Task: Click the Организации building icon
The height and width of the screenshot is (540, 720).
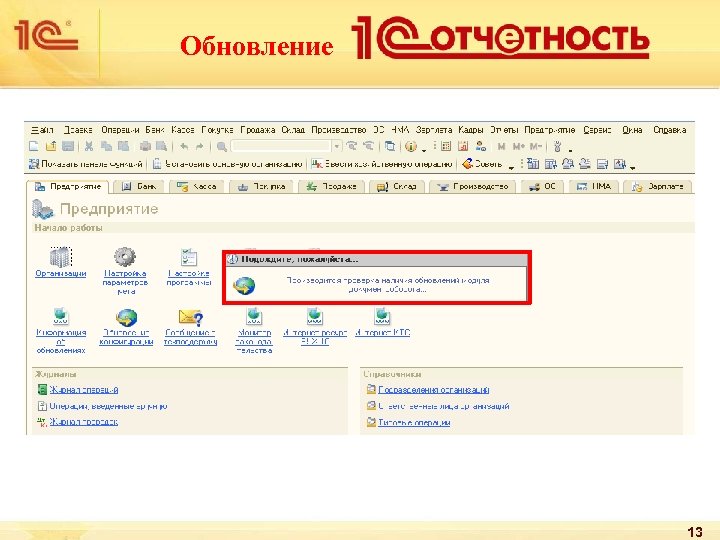Action: (x=61, y=257)
